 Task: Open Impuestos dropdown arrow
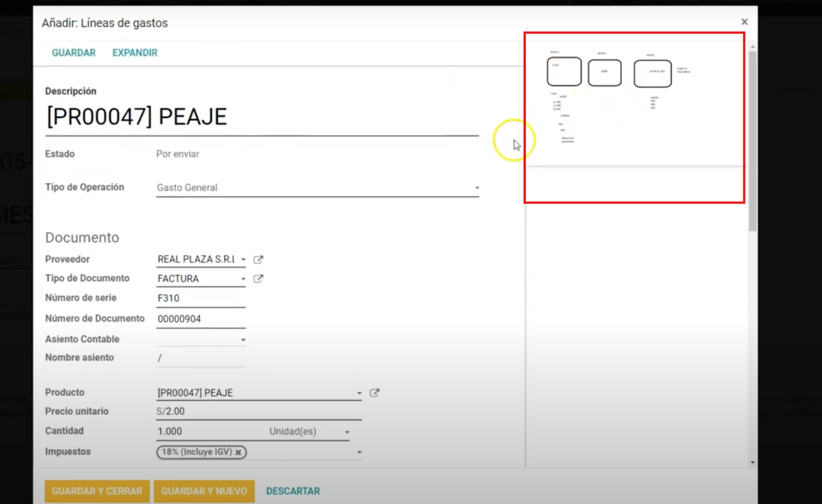359,453
